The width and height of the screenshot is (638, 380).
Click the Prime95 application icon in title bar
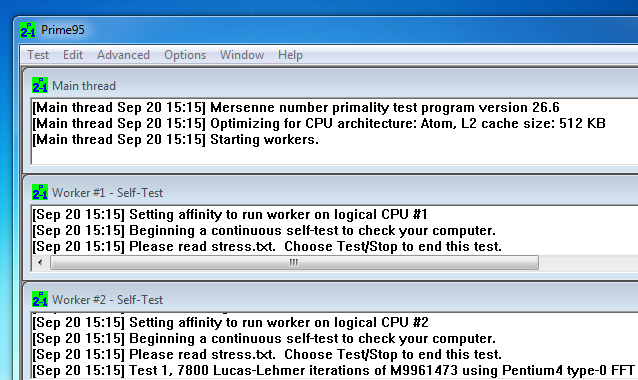pos(28,30)
